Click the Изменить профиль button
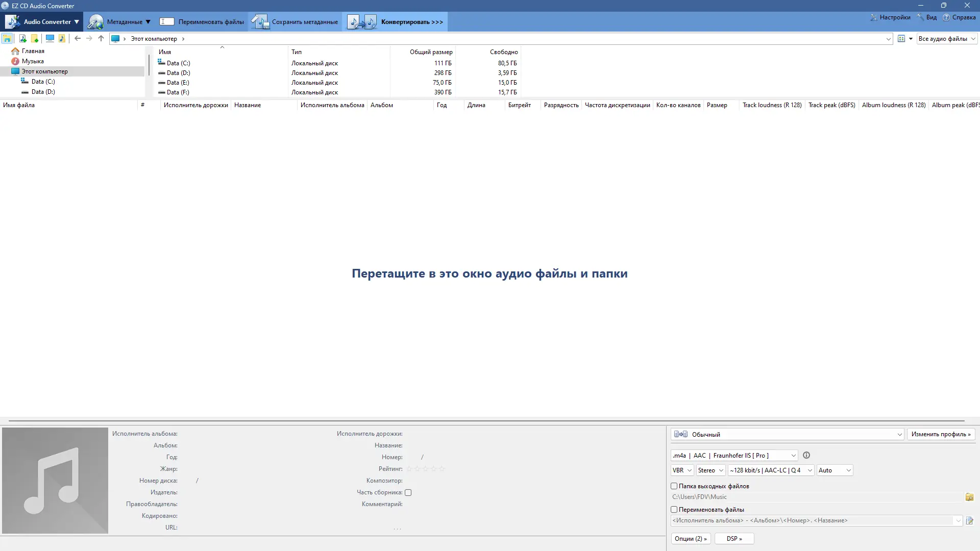The image size is (980, 551). pos(941,434)
